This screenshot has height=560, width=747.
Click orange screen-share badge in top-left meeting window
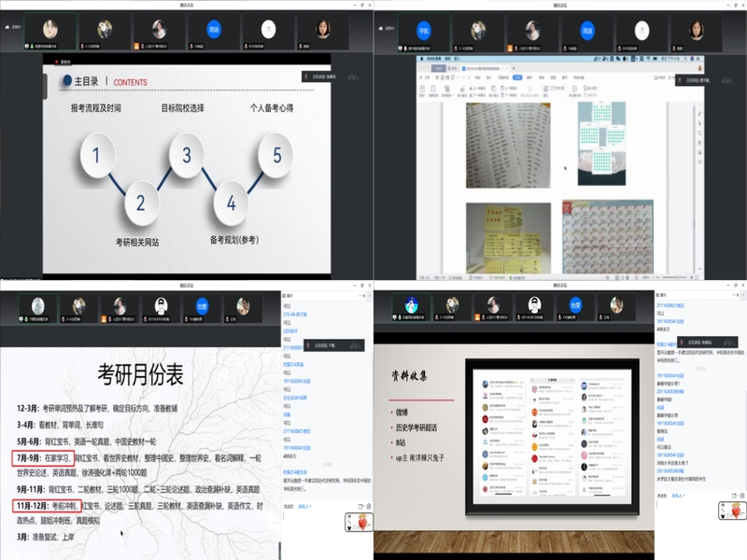pyautogui.click(x=136, y=46)
